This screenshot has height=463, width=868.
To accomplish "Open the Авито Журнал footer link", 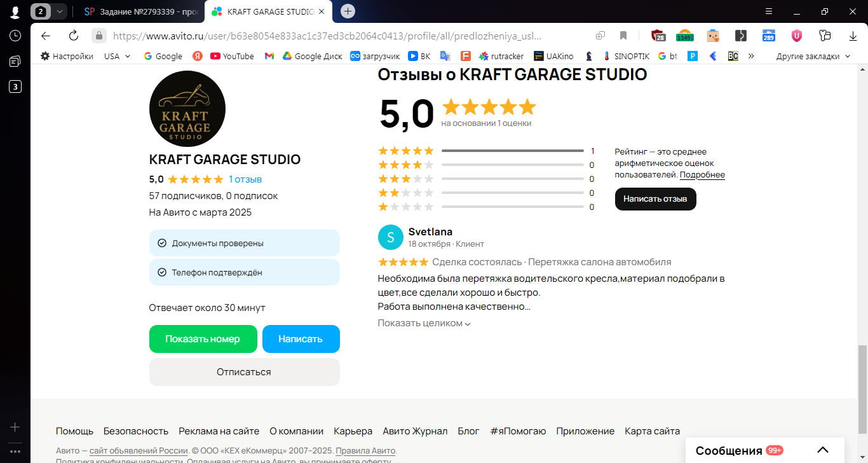I will pos(415,431).
